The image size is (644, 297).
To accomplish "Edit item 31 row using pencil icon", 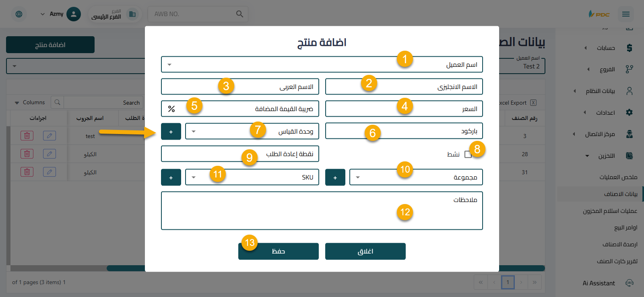I will click(x=50, y=172).
